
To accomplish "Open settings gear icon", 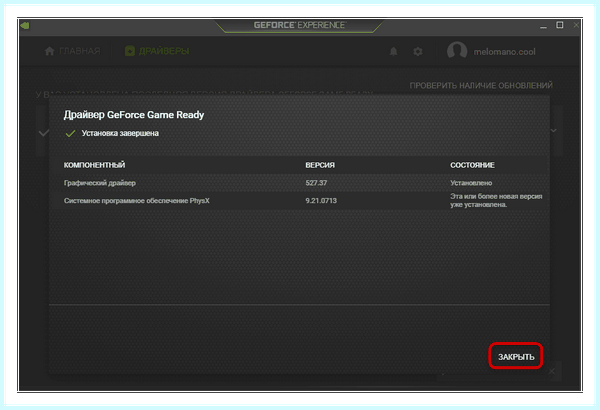I will click(418, 51).
